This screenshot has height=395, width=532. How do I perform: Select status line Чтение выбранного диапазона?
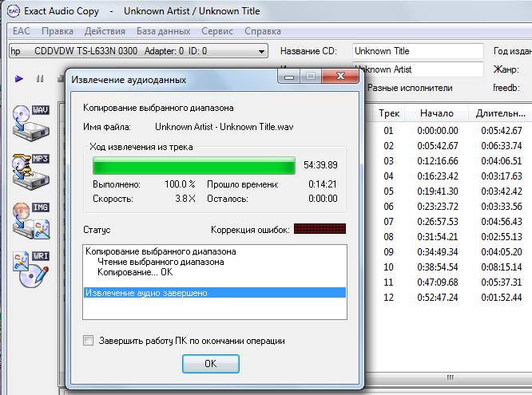(161, 262)
